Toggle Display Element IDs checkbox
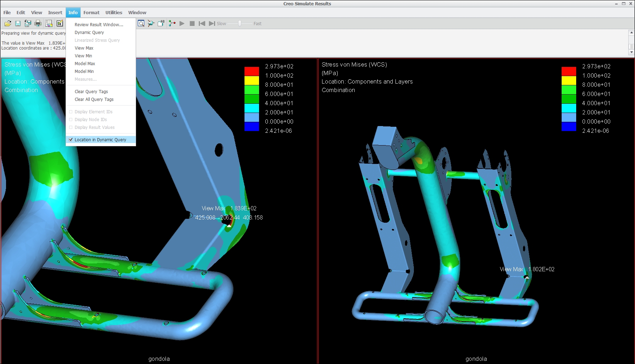This screenshot has height=364, width=635. 71,112
